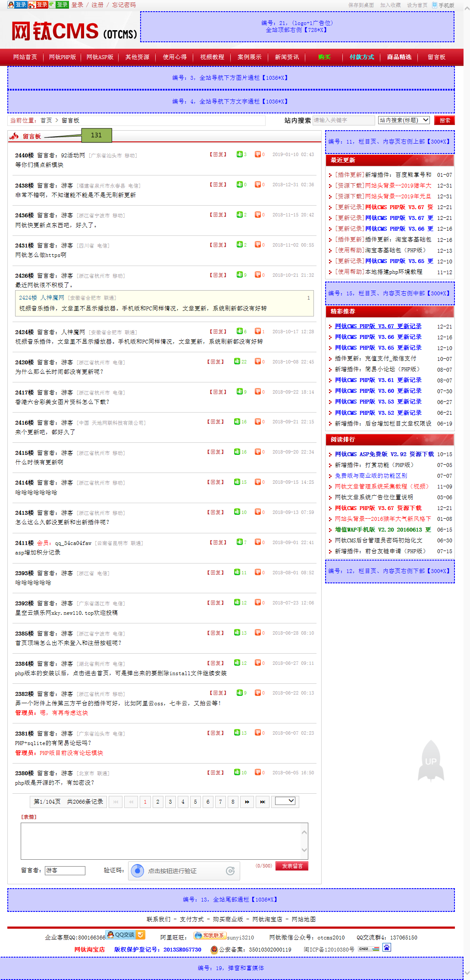Click the message textarea scrollbar down arrow

304,850
